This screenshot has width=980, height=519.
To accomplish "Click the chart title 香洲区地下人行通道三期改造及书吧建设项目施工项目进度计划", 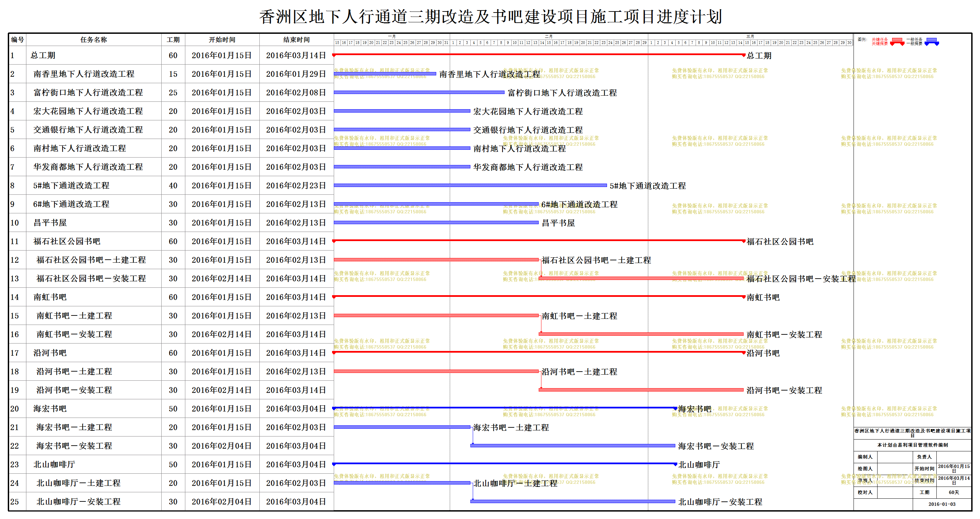I will point(490,17).
